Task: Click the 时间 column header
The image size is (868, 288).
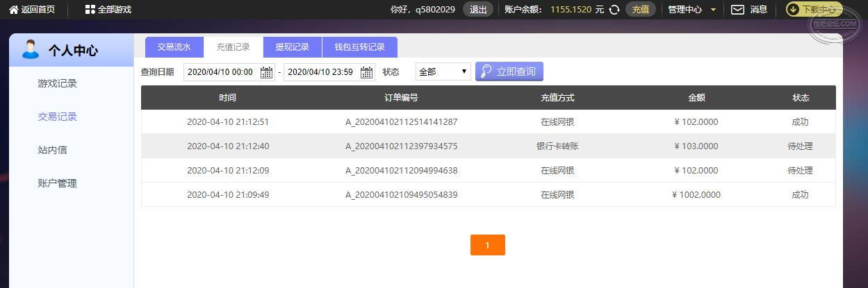Action: [x=227, y=98]
